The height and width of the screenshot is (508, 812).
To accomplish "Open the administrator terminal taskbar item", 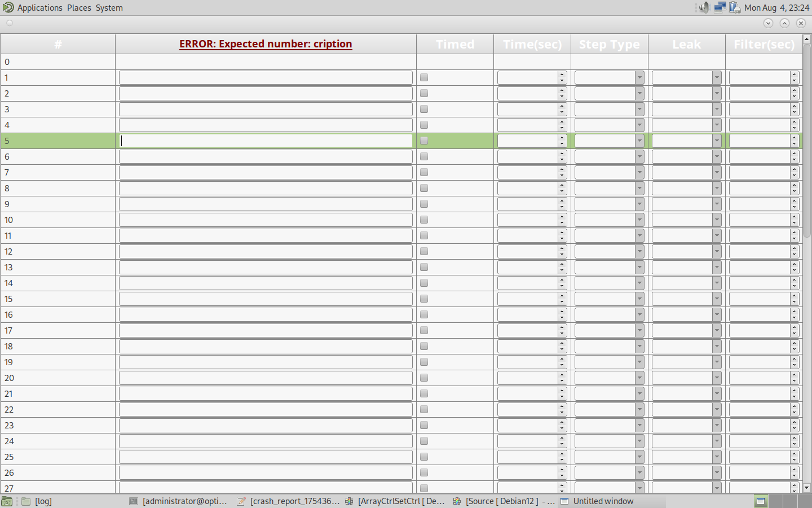I will [x=178, y=501].
